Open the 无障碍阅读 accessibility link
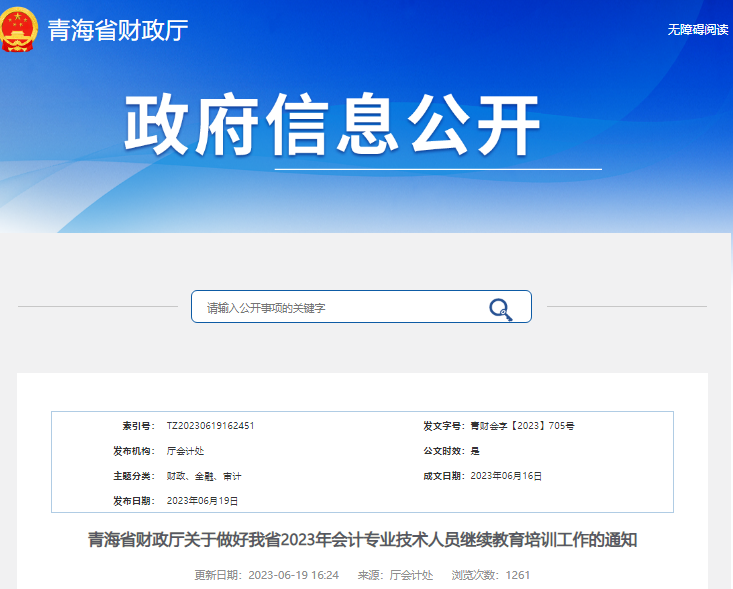The height and width of the screenshot is (589, 733). click(697, 30)
